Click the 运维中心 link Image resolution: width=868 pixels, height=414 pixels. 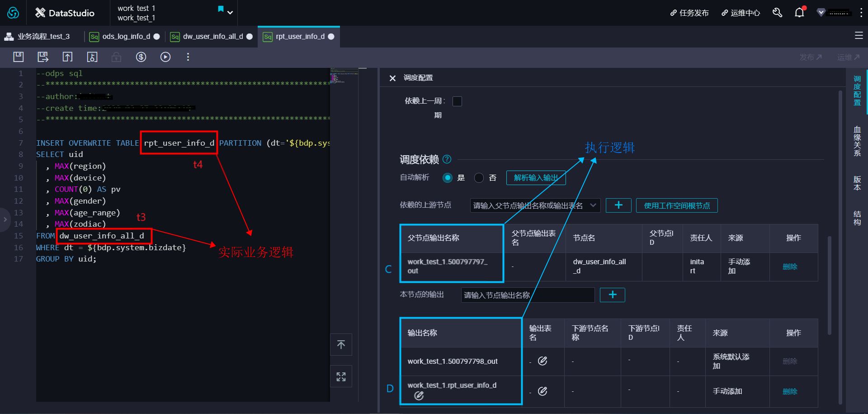click(x=741, y=13)
